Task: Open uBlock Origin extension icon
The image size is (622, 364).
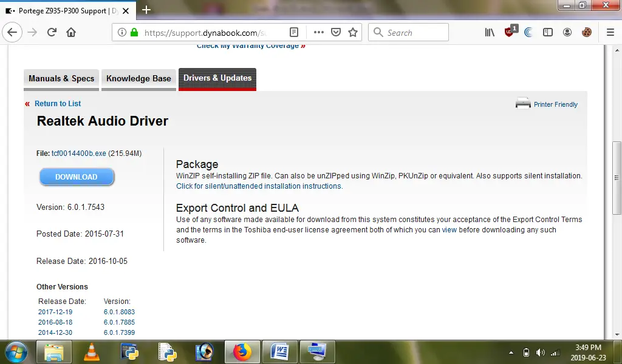Action: 510,32
